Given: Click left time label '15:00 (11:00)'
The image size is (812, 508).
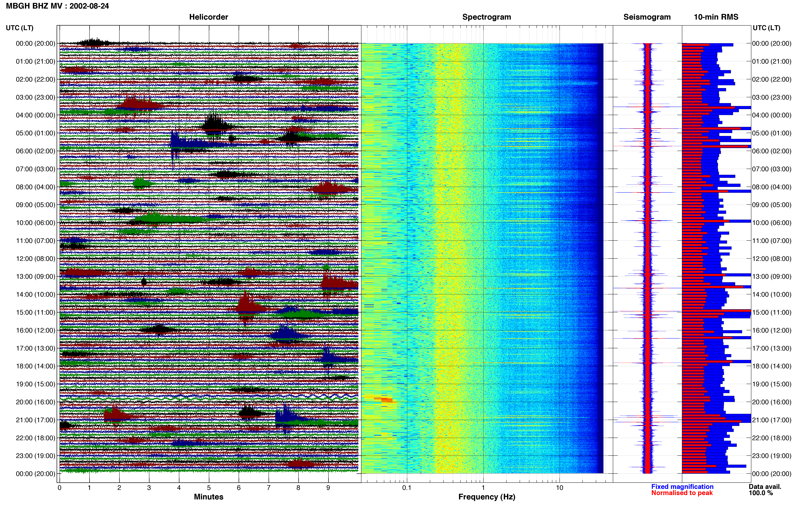Looking at the screenshot, I should coord(36,313).
